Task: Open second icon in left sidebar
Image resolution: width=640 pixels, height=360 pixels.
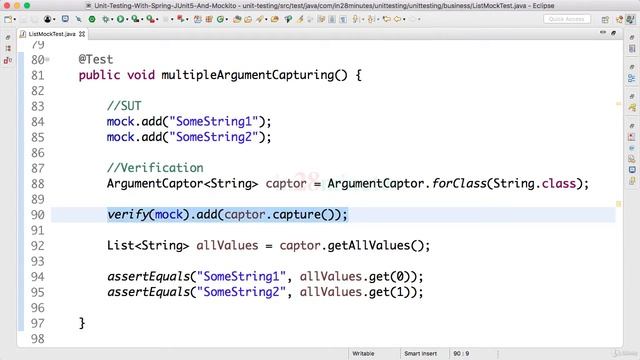Action: (x=8, y=49)
